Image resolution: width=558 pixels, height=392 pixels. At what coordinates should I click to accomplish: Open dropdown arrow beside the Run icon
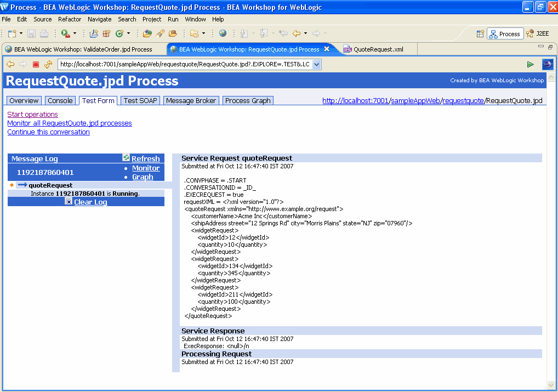tap(75, 33)
